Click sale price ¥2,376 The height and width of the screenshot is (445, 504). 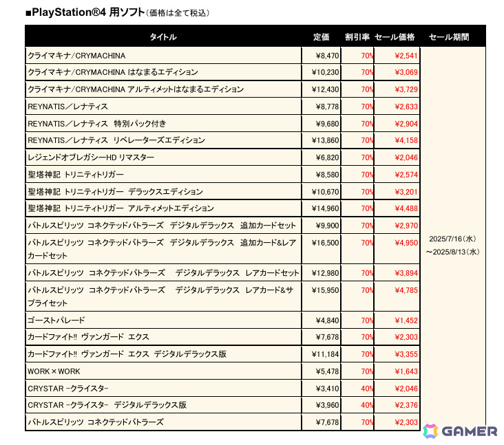point(406,405)
